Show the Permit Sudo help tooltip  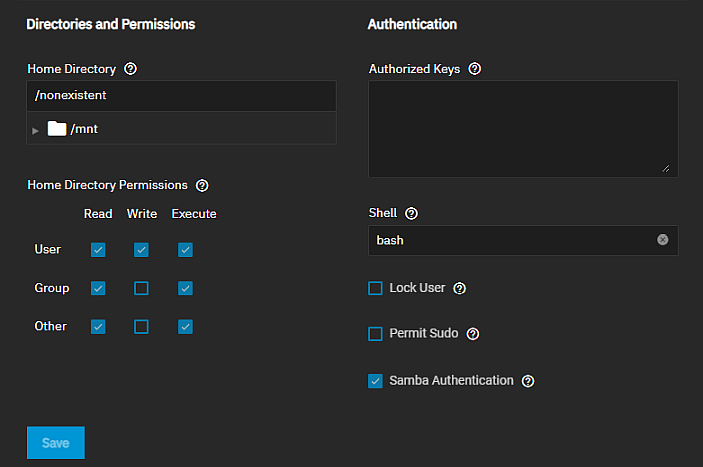coord(473,334)
